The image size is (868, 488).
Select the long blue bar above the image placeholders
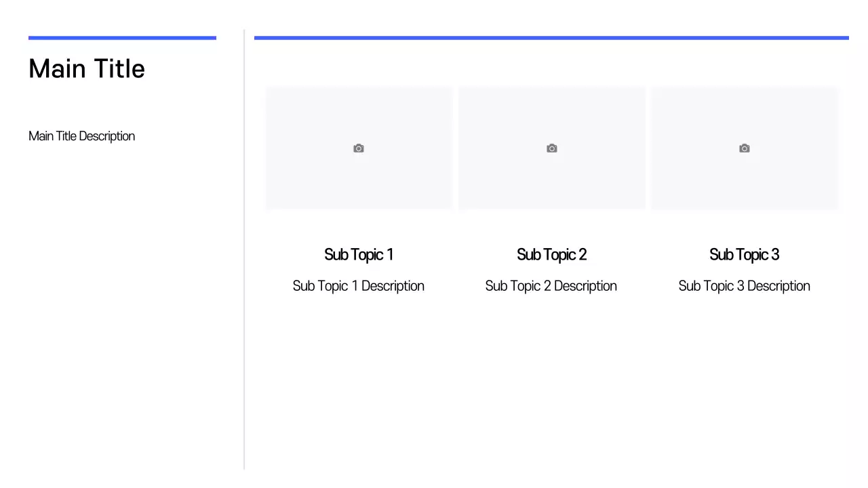(x=551, y=38)
